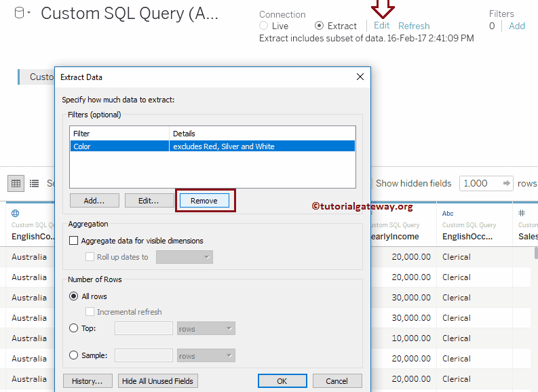Click the Edit... filter button

149,201
